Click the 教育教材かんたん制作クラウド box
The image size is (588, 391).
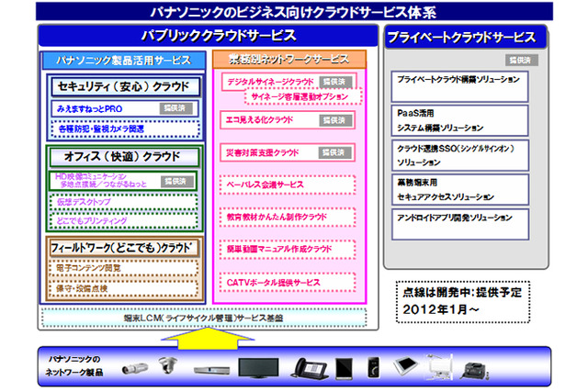click(x=288, y=217)
